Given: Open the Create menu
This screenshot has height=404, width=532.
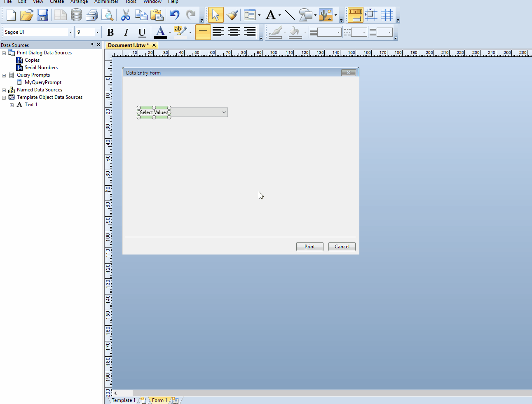Looking at the screenshot, I should (57, 2).
